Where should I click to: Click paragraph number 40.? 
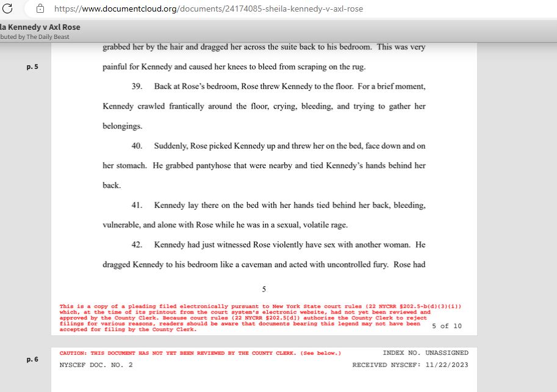[x=137, y=146]
